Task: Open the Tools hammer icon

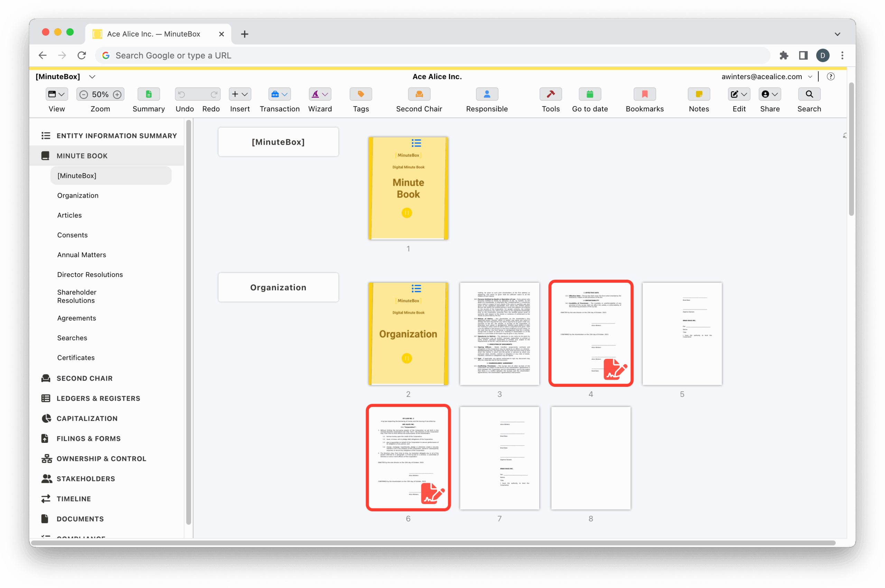Action: [550, 94]
